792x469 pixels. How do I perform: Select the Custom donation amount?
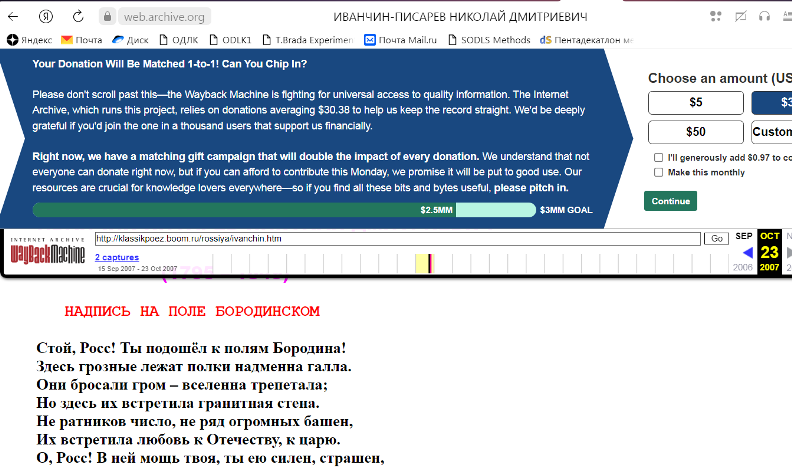pyautogui.click(x=772, y=132)
